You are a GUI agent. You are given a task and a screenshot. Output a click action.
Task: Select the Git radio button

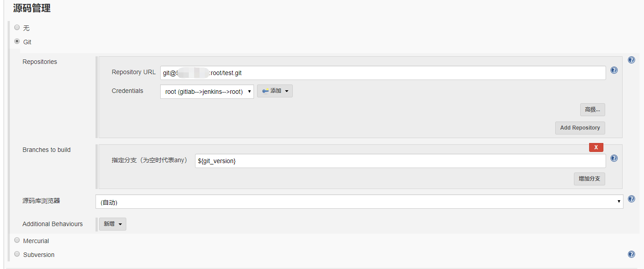coord(17,41)
